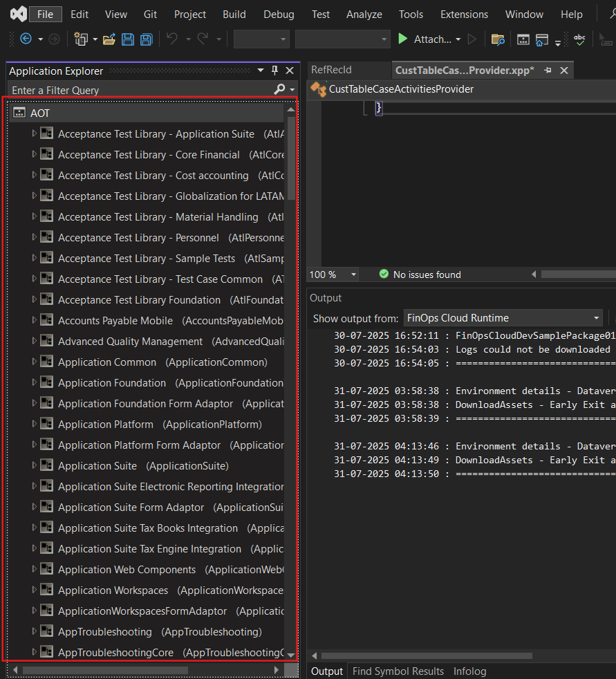
Task: Click the Undo arrow icon
Action: point(172,39)
